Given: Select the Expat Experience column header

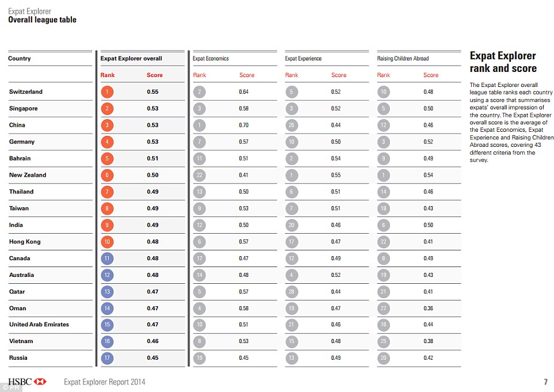Looking at the screenshot, I should 303,59.
